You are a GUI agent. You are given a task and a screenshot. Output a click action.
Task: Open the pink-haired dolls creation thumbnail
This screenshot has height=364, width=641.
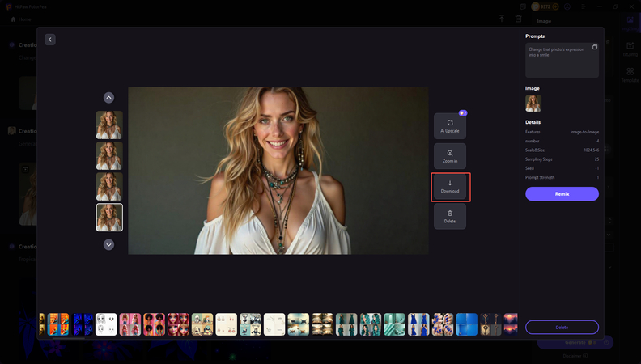tap(130, 324)
